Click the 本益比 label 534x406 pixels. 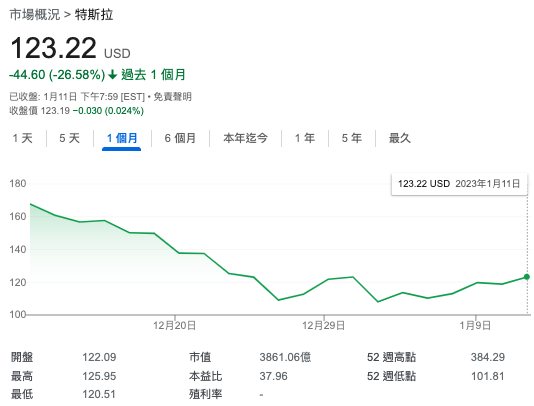(206, 376)
